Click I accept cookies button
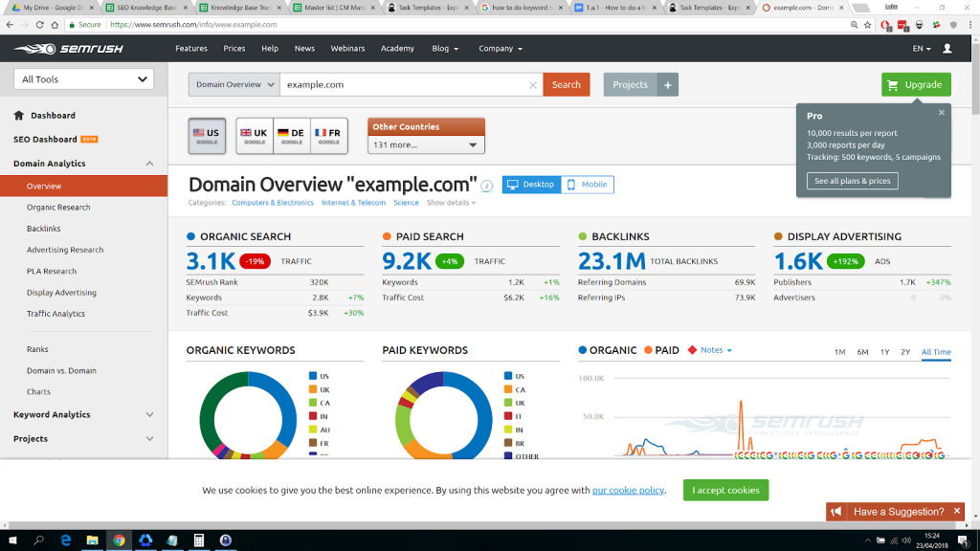980x551 pixels. (725, 491)
